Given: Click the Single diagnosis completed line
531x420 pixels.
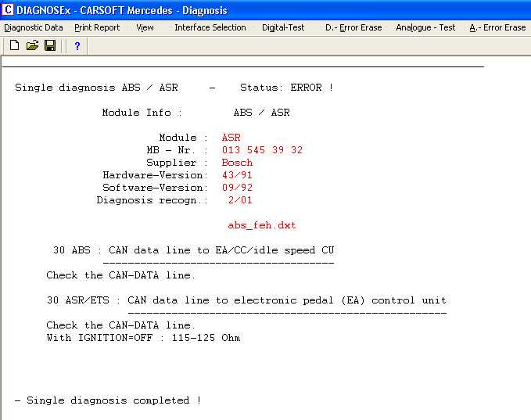Looking at the screenshot, I should [x=108, y=400].
